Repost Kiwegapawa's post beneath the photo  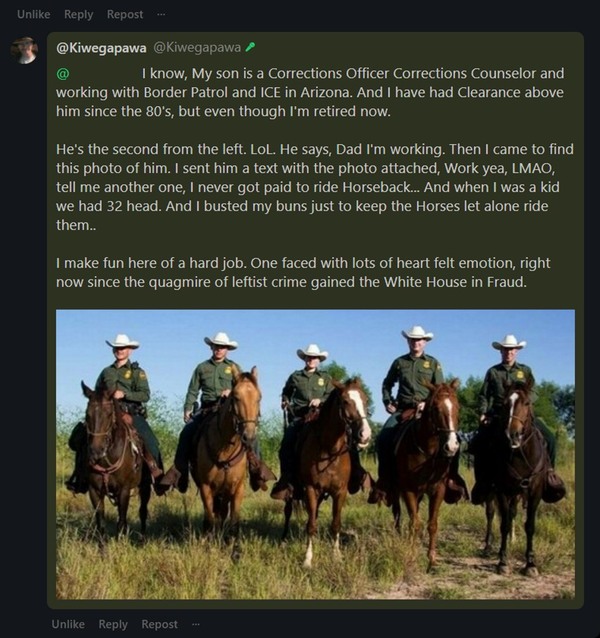159,625
